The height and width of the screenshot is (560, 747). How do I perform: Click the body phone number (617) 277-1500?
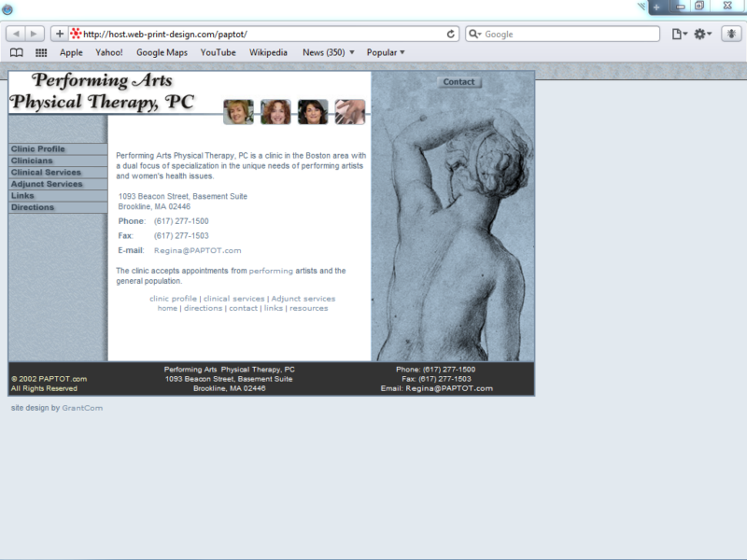[181, 221]
